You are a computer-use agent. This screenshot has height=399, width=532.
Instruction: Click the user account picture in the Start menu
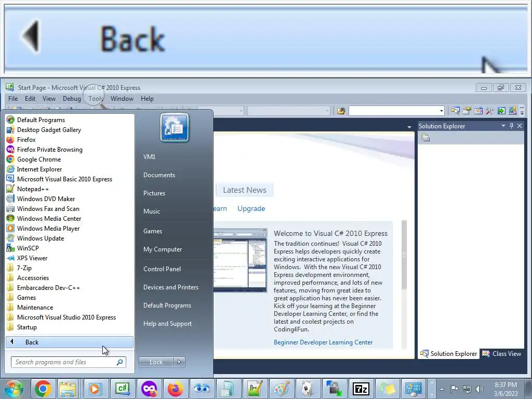pyautogui.click(x=175, y=128)
